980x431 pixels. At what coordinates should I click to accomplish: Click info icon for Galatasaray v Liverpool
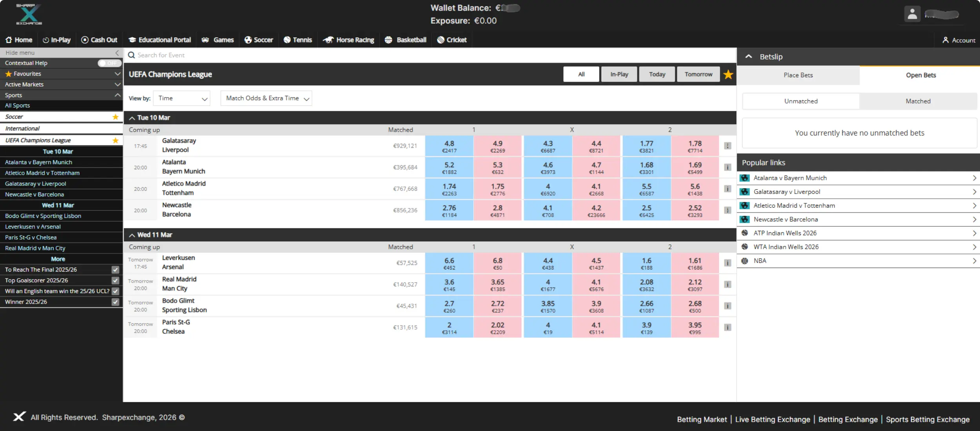[728, 146]
